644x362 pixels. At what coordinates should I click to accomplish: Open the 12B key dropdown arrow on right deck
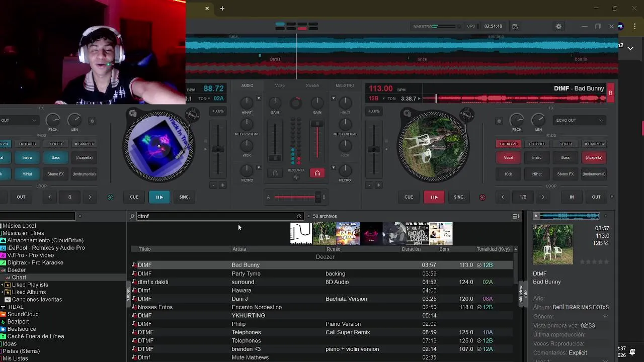pyautogui.click(x=383, y=99)
